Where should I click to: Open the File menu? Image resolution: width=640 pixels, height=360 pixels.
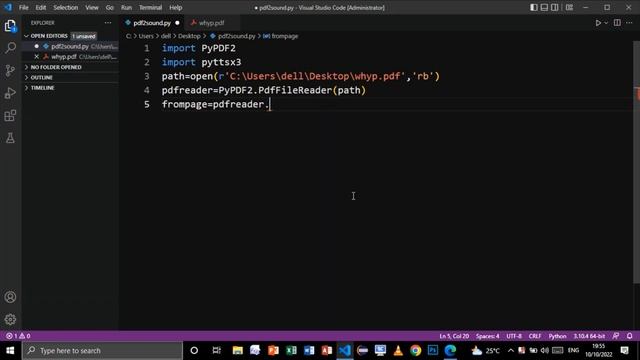[24, 7]
